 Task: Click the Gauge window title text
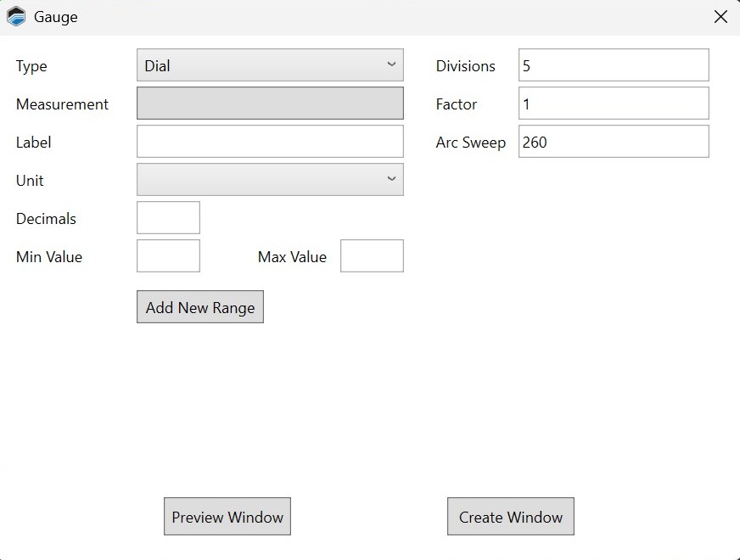point(56,17)
